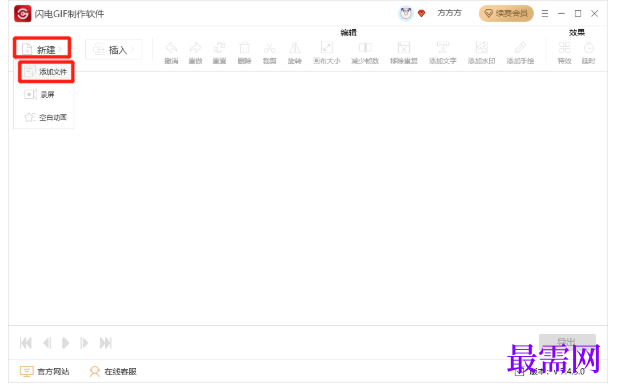
Task: Select the 添加水印 add watermark tool
Action: tap(481, 52)
